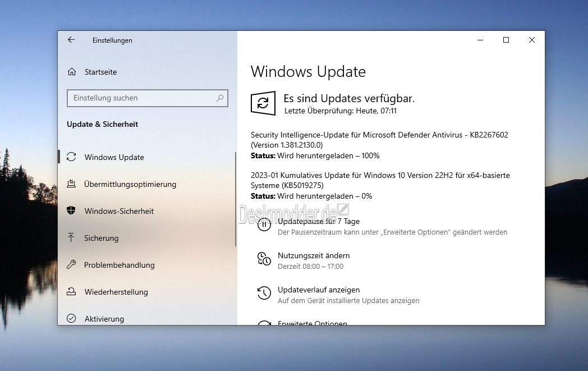The image size is (588, 371).
Task: Minimize the Einstellungen window
Action: [480, 40]
